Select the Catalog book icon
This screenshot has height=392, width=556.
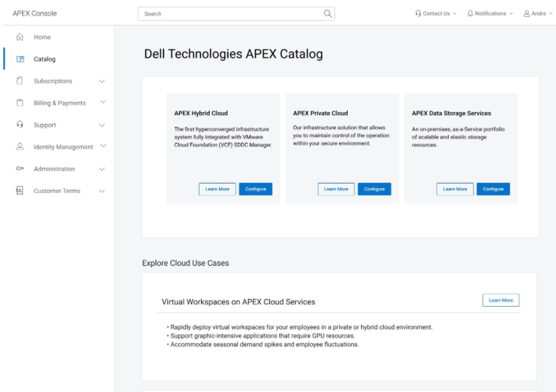(x=20, y=59)
